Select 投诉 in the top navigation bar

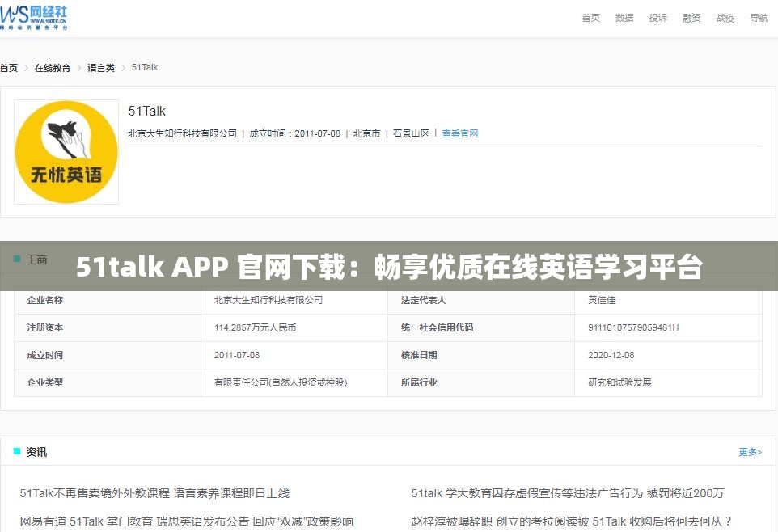pyautogui.click(x=657, y=17)
